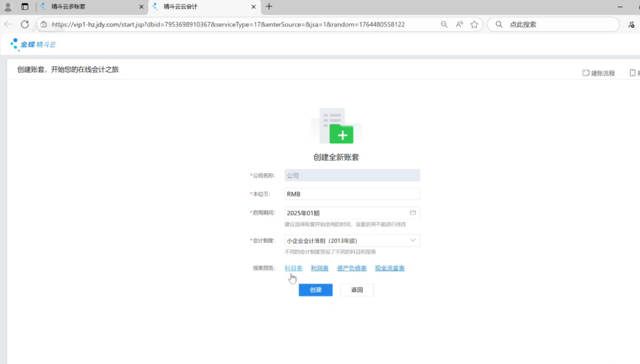Click the browser profile avatar icon
This screenshot has width=640, height=364.
click(8, 6)
